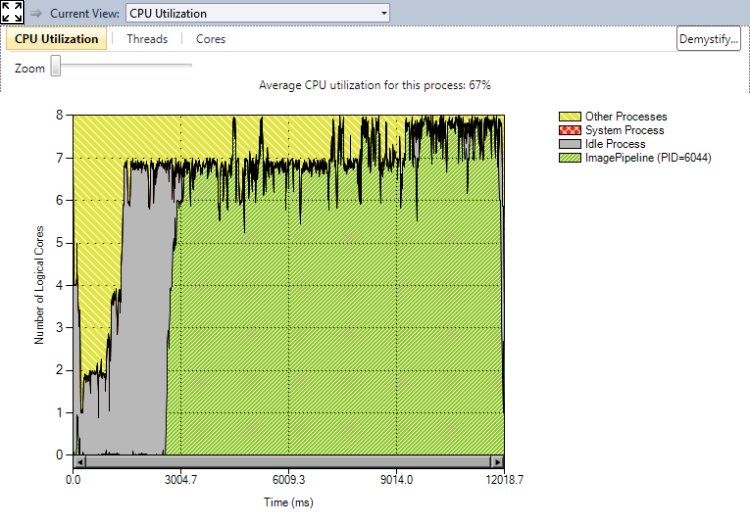Click the '9014.0' time axis label
The width and height of the screenshot is (750, 525).
click(x=397, y=480)
